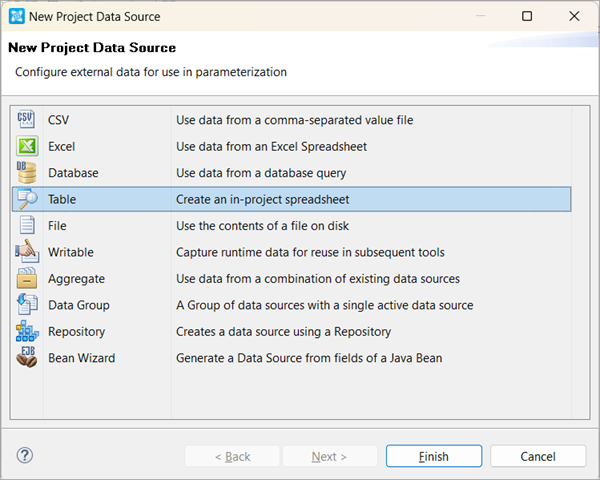Close the New Project Data Source dialog
Image resolution: width=600 pixels, height=480 pixels.
[574, 16]
